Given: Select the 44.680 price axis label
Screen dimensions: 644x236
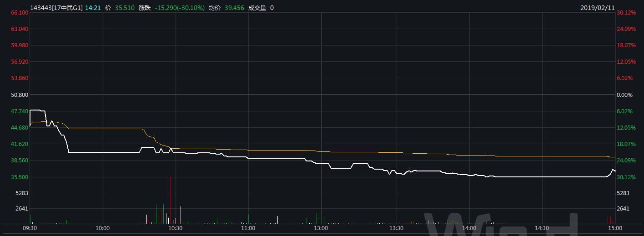Looking at the screenshot, I should [20, 128].
